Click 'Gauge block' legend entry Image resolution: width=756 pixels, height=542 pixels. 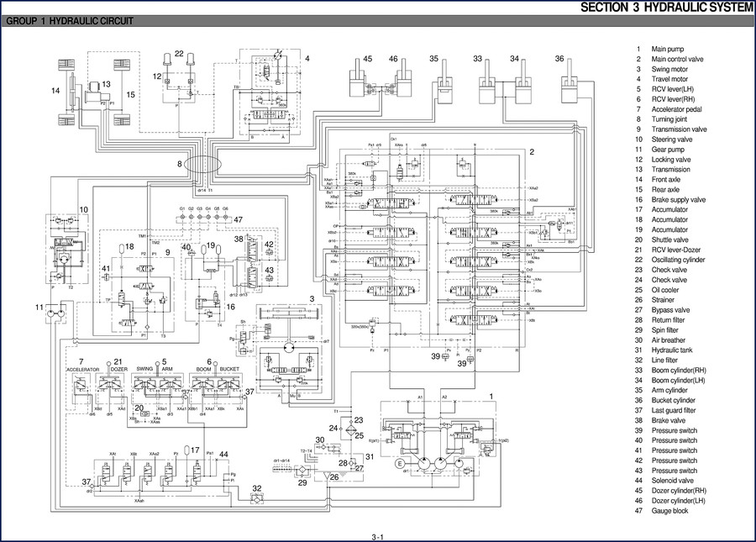point(669,511)
